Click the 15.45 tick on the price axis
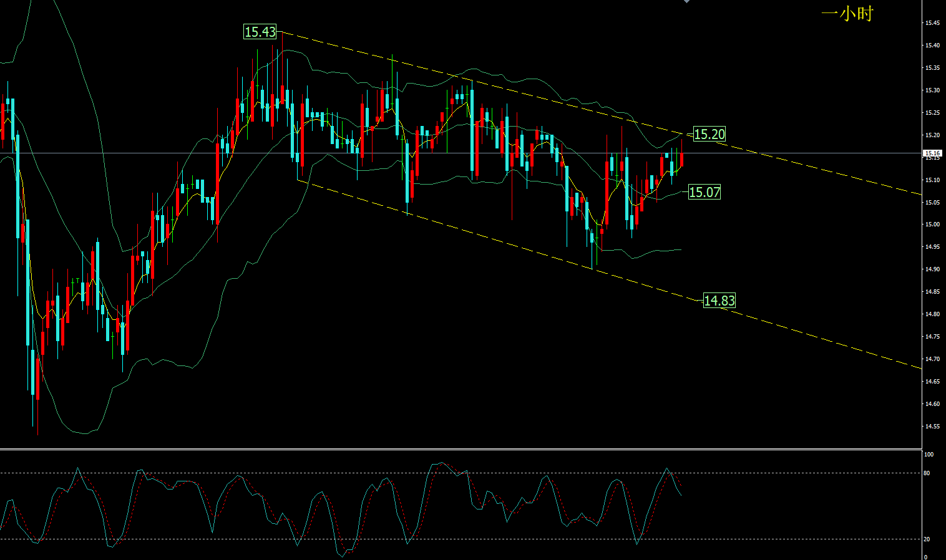This screenshot has width=946, height=560. pyautogui.click(x=932, y=23)
